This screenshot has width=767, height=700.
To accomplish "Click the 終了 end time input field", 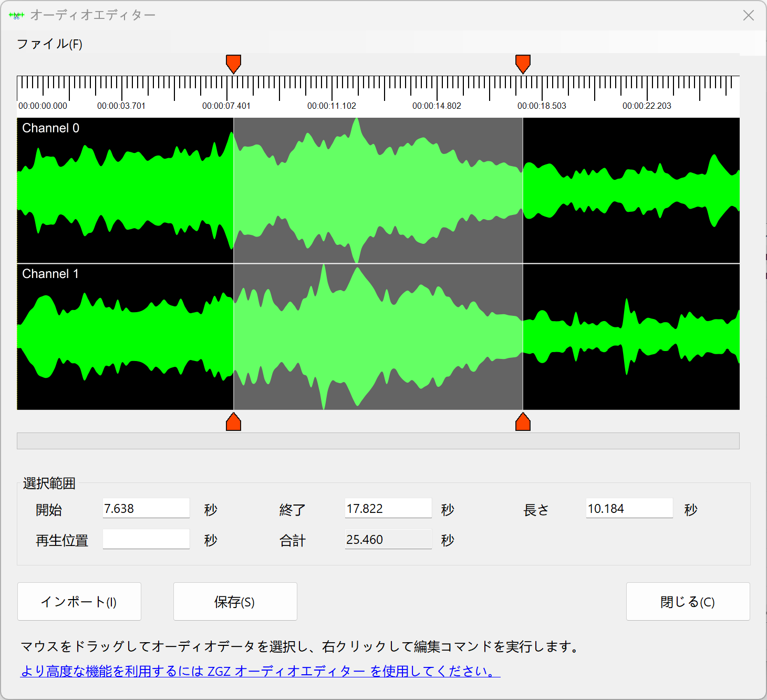I will [x=388, y=508].
